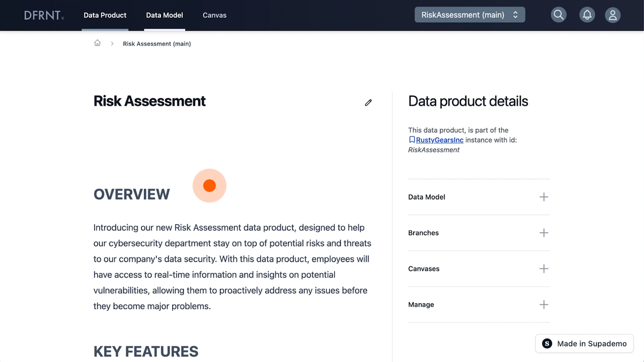
Task: Select the Data Product tab
Action: 105,15
